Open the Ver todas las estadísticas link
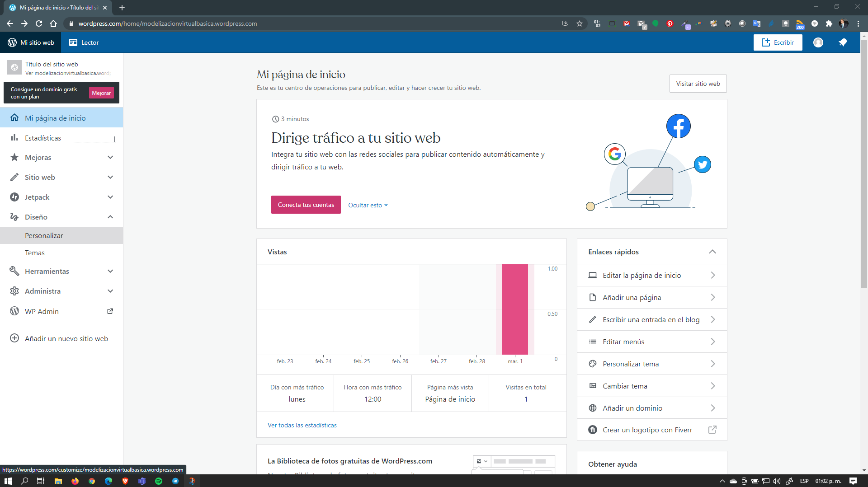The height and width of the screenshot is (487, 868). [x=302, y=425]
